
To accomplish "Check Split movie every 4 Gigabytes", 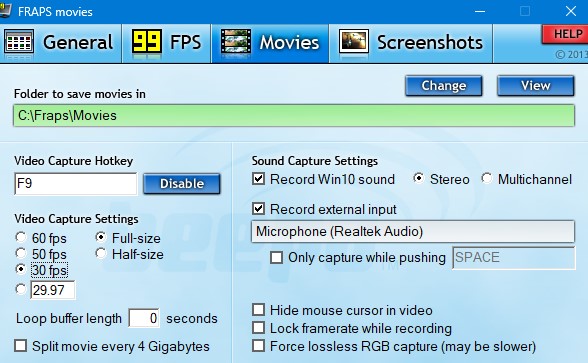I will 21,346.
